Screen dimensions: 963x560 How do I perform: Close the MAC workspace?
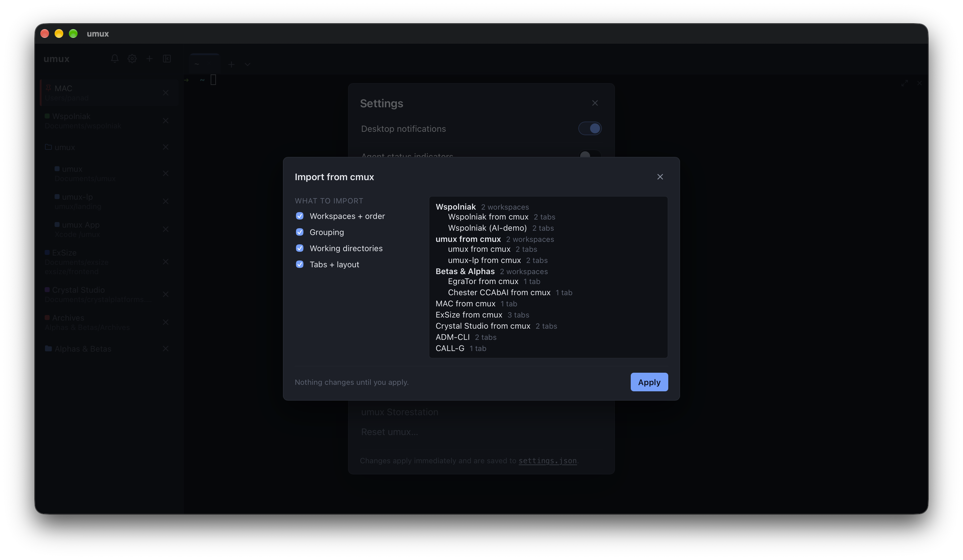point(165,93)
